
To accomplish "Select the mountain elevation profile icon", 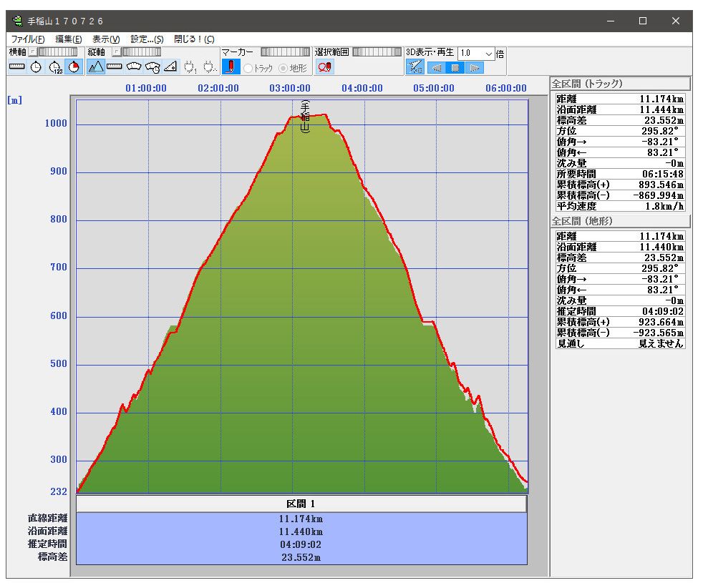I will click(96, 67).
